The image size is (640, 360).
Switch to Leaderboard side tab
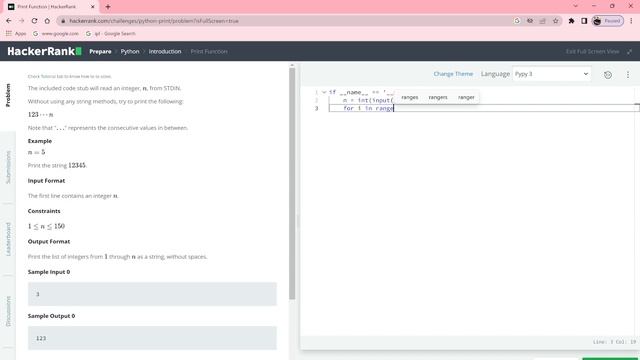pyautogui.click(x=8, y=239)
